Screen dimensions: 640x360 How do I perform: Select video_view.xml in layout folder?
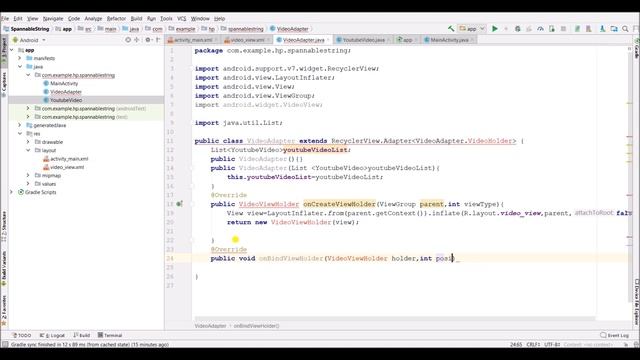coord(67,167)
